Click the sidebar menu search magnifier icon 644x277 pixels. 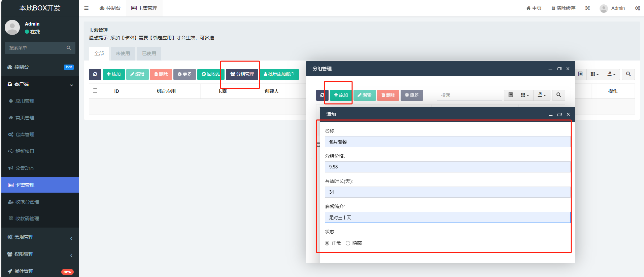click(x=69, y=48)
